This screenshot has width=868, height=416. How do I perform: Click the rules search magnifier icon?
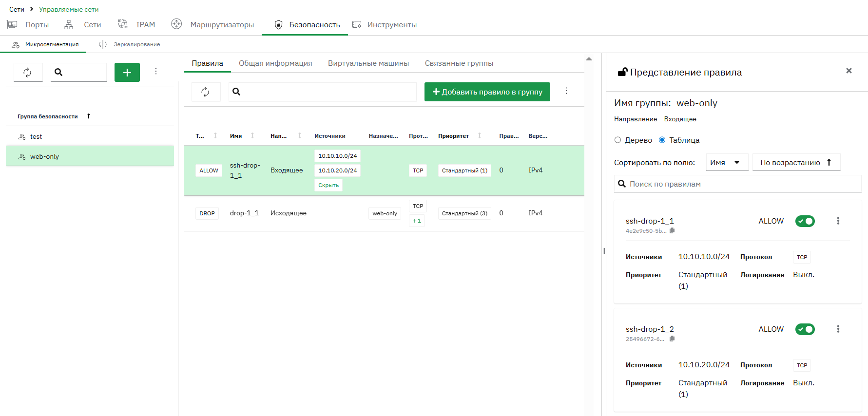pos(236,92)
